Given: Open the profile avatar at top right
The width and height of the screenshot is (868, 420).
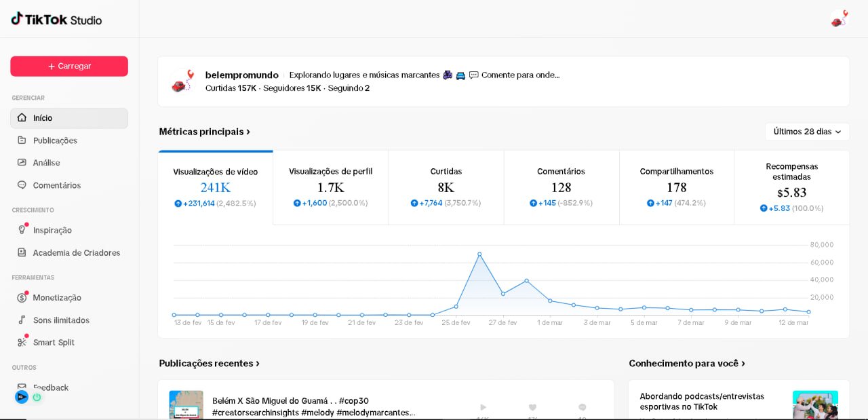Looking at the screenshot, I should (840, 19).
